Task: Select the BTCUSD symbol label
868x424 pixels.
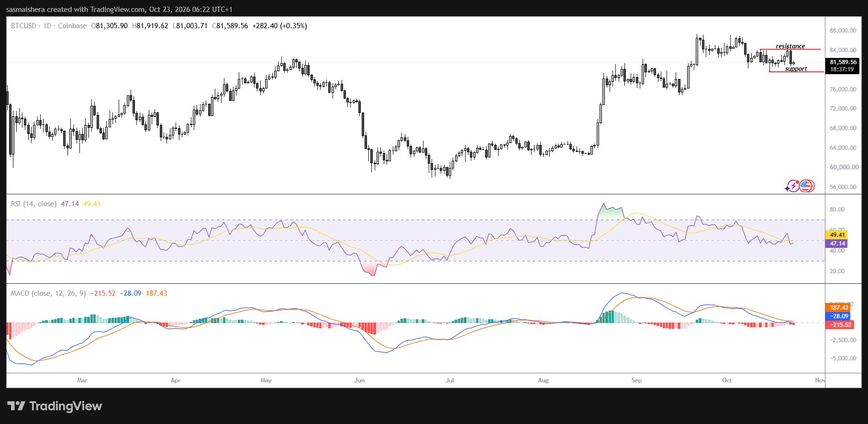Action: [23, 26]
